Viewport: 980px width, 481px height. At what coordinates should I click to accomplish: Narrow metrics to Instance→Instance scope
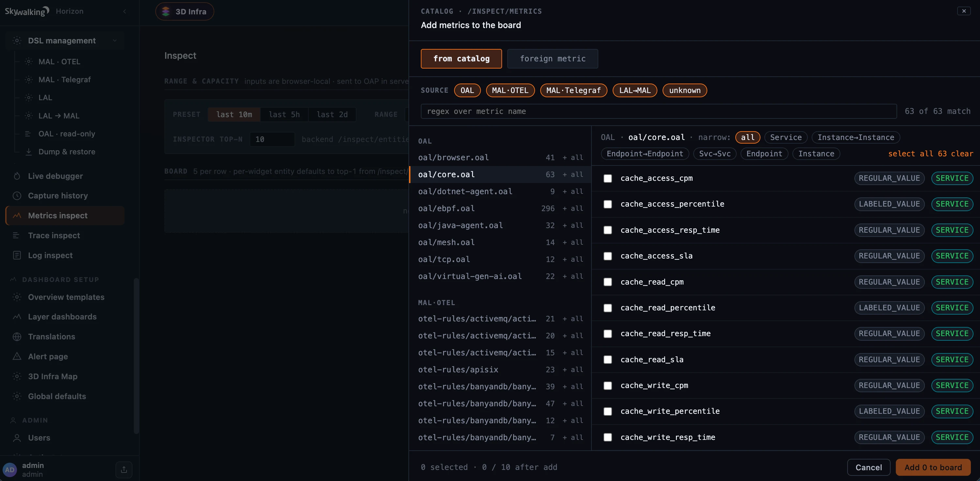(x=856, y=137)
